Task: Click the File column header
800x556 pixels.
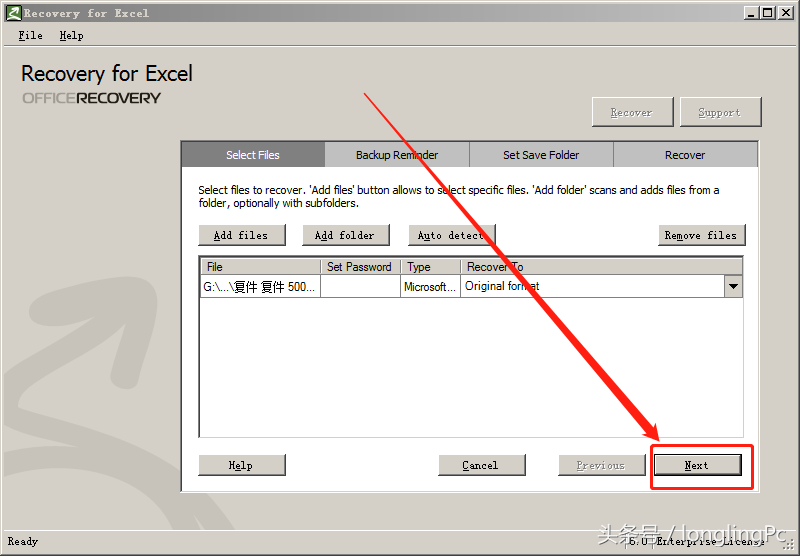Action: [x=260, y=267]
